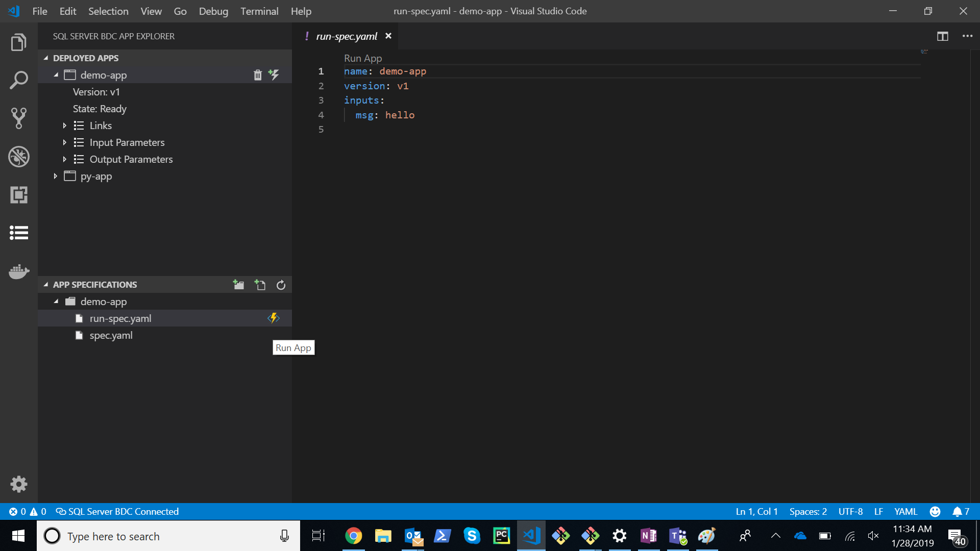Click the refresh icon in APP SPECIFICATIONS panel
The height and width of the screenshot is (551, 980).
tap(281, 285)
